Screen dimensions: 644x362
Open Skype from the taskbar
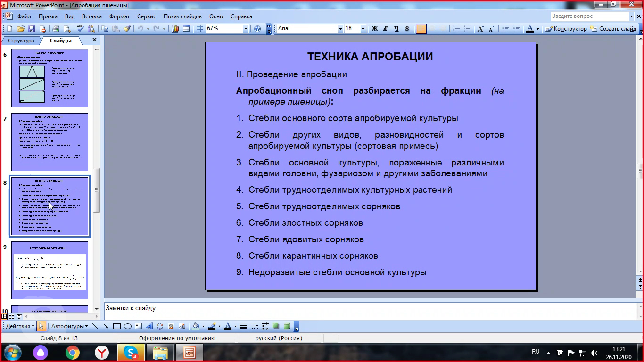tap(131, 352)
